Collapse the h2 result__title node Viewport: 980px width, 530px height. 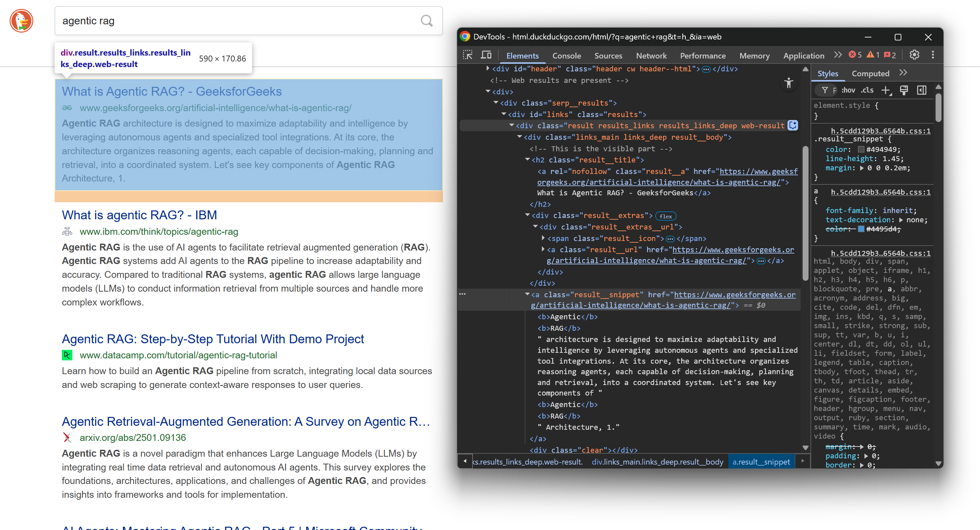(527, 160)
